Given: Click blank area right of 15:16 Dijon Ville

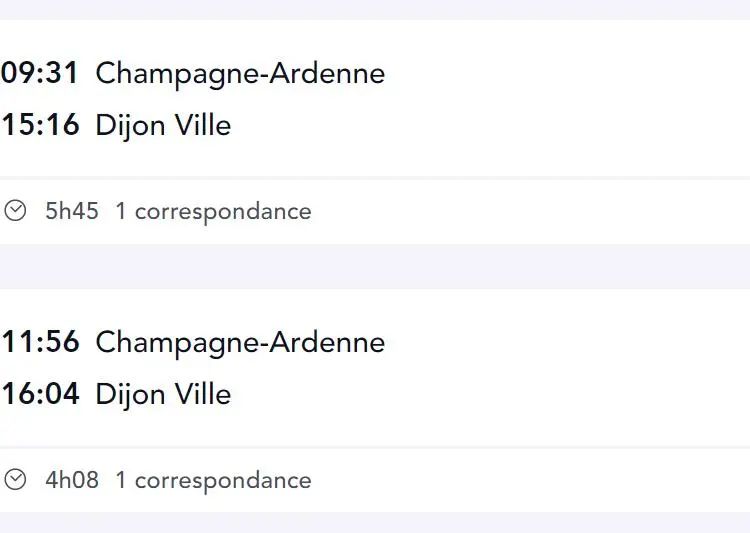Looking at the screenshot, I should click(x=490, y=125).
